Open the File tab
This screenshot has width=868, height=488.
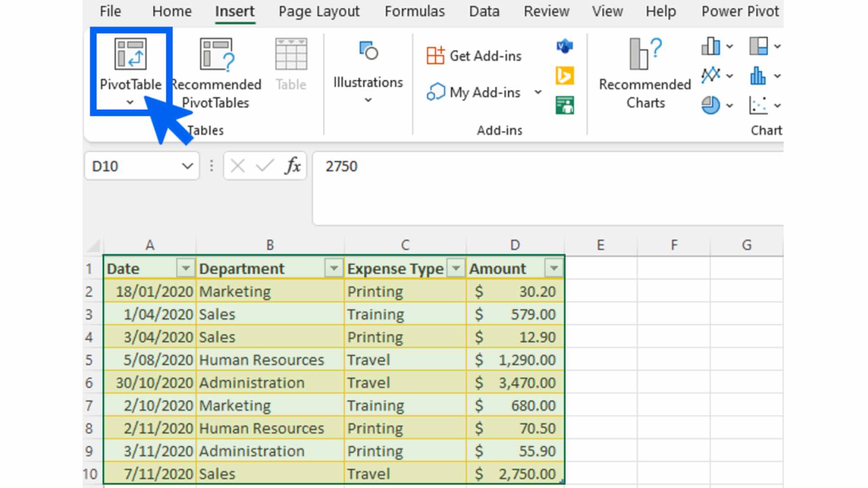110,11
